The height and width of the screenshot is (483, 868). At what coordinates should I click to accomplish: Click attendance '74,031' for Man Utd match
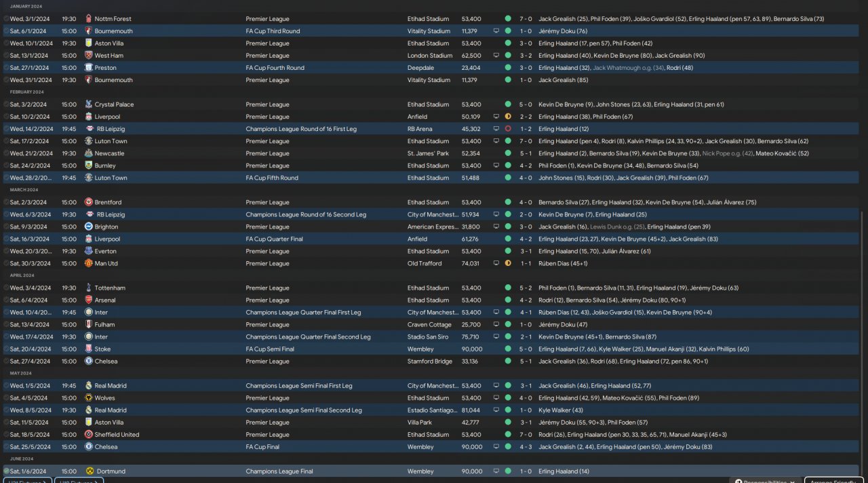471,263
